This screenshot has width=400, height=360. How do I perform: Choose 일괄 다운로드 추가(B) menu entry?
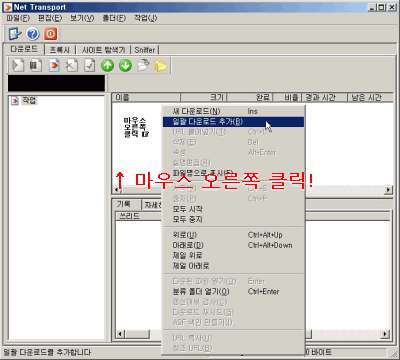[x=233, y=122]
